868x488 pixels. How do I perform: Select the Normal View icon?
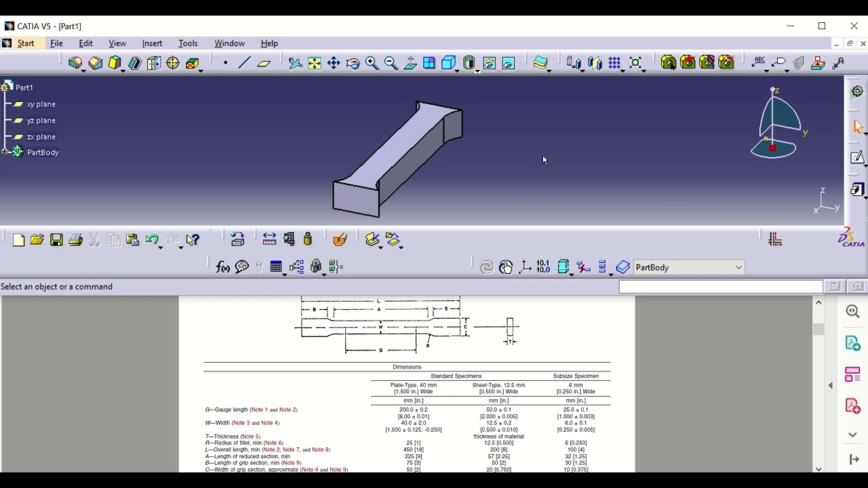click(410, 63)
